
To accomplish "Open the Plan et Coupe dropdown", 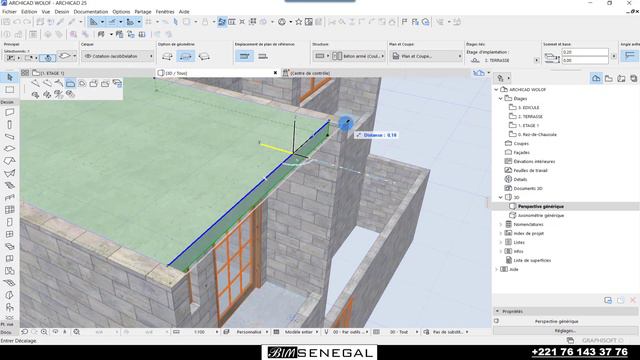I will (x=426, y=56).
